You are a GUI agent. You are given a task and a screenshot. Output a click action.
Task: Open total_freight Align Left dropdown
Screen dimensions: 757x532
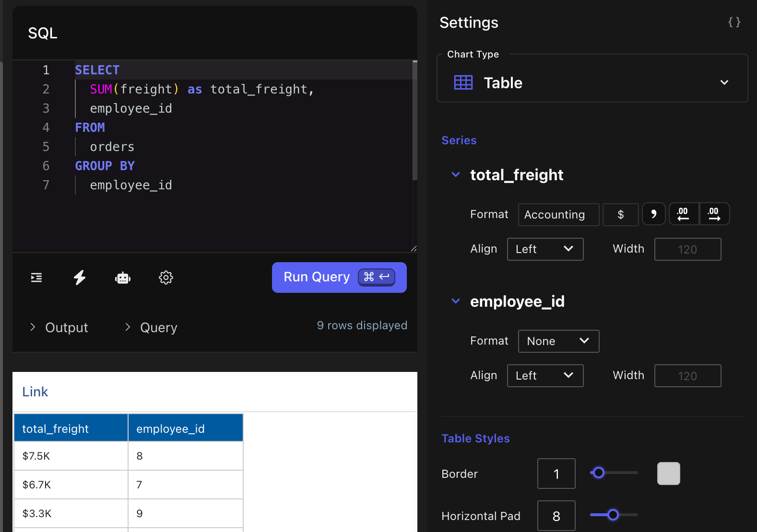click(545, 249)
